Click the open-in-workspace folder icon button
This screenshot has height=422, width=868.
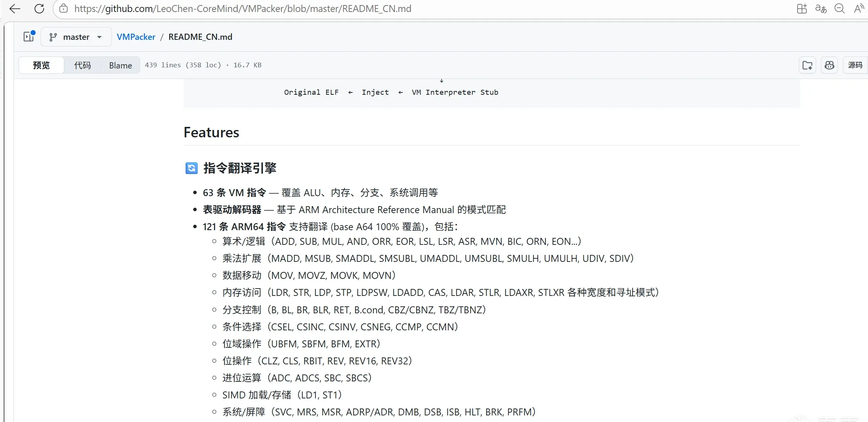point(807,65)
